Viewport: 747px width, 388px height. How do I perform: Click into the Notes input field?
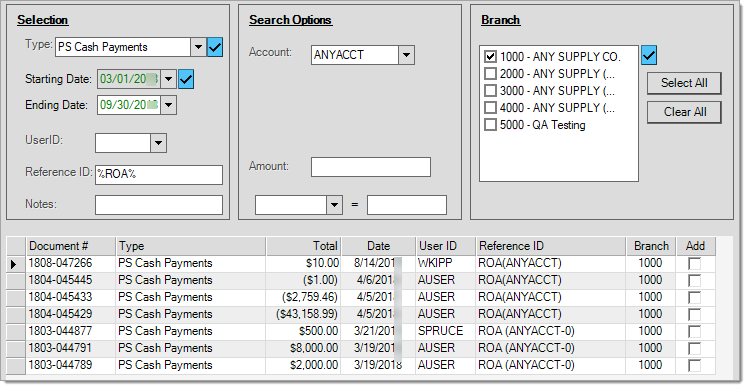coord(159,205)
